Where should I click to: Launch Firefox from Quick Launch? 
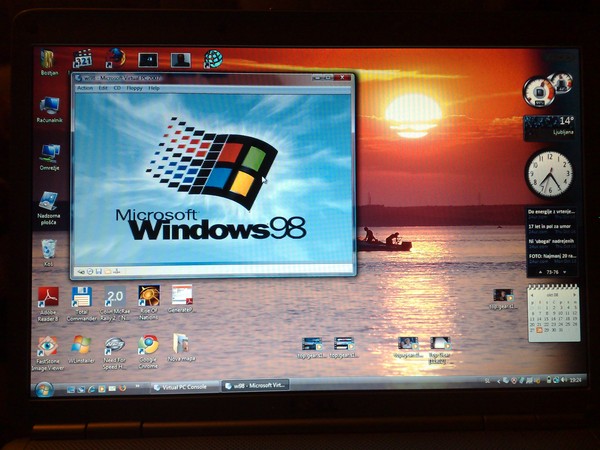pyautogui.click(x=122, y=388)
